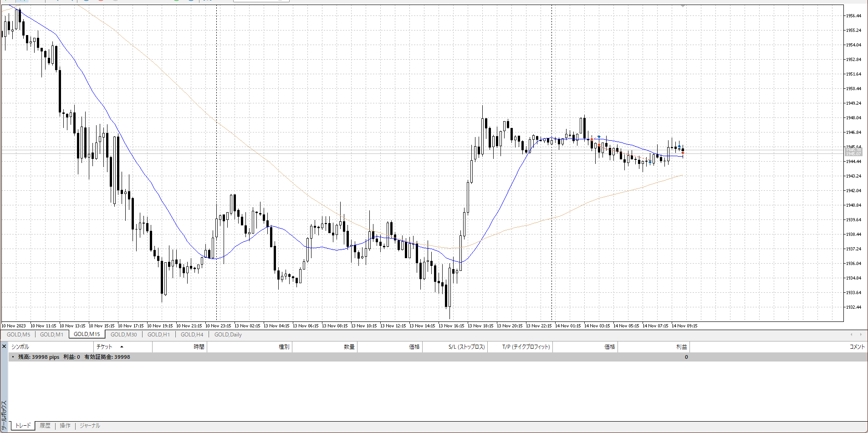This screenshot has width=868, height=433.
Task: Switch to the GOLD,H1 chart tab
Action: [158, 335]
